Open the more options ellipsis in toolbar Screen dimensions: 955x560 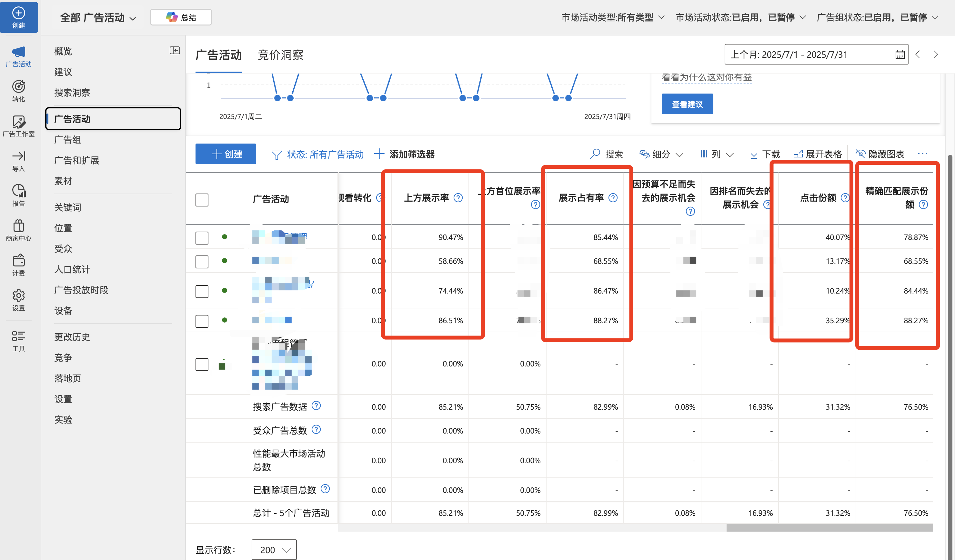coord(923,154)
